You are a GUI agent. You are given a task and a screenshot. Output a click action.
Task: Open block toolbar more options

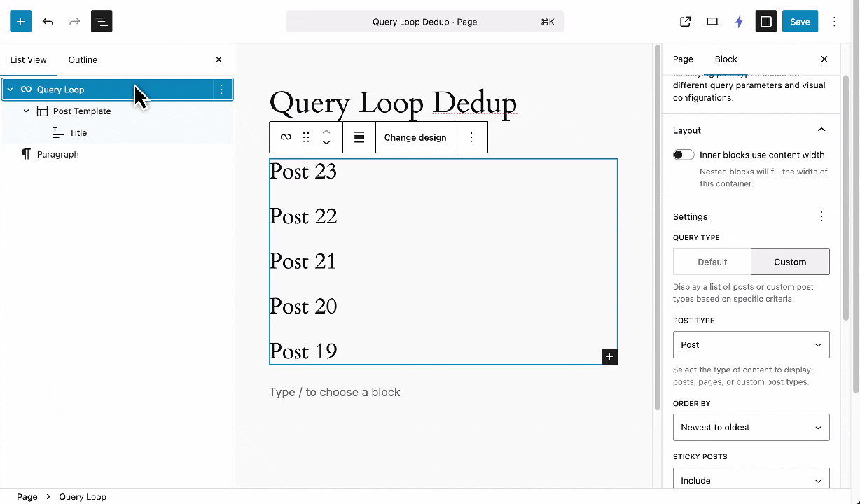coord(471,137)
